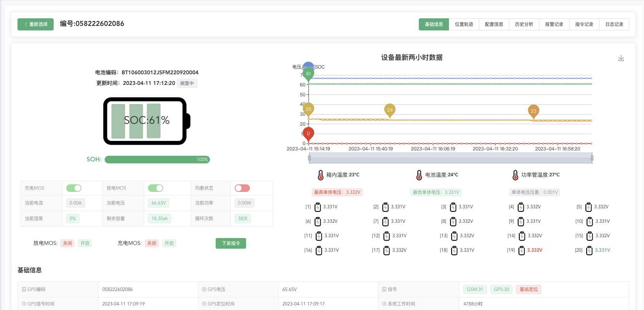644x310 pixels.
Task: Switch to the 位置轨迹 tab
Action: pyautogui.click(x=464, y=24)
